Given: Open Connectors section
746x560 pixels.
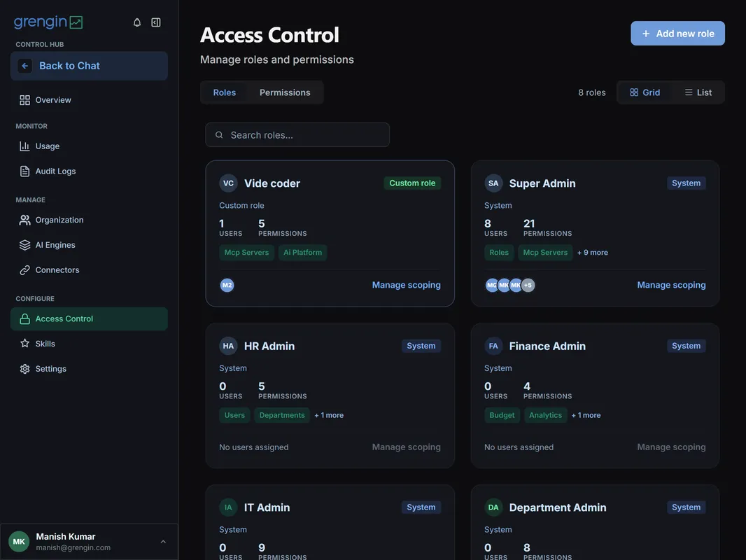Looking at the screenshot, I should (89, 269).
